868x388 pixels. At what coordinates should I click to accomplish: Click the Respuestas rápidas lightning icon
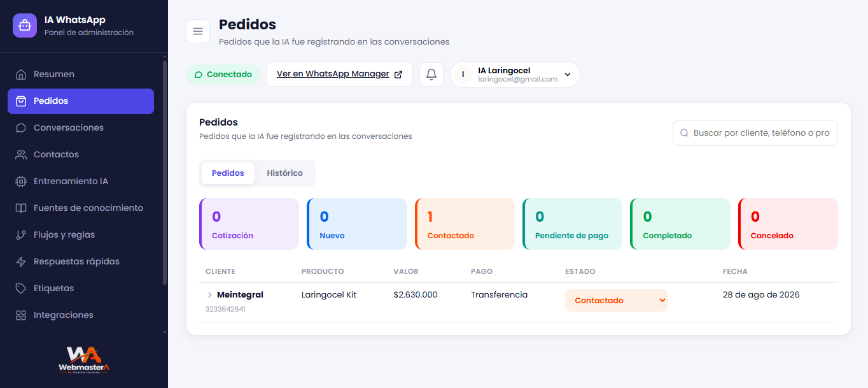click(21, 262)
